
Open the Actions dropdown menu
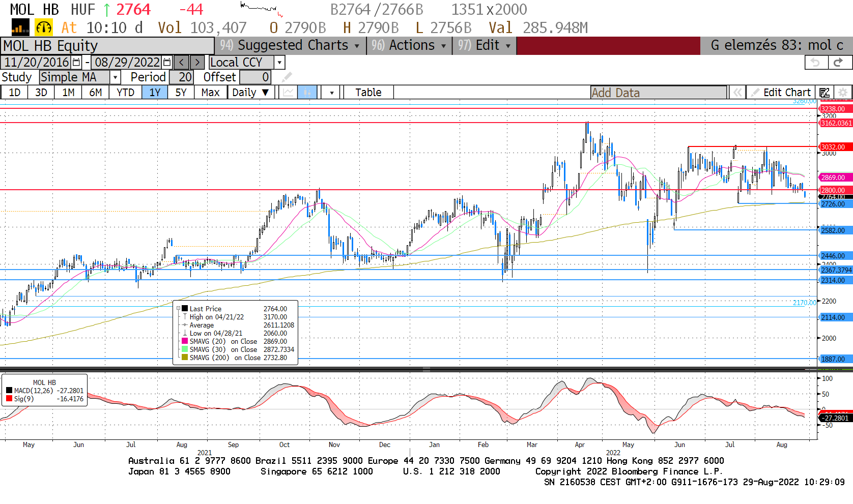point(409,45)
